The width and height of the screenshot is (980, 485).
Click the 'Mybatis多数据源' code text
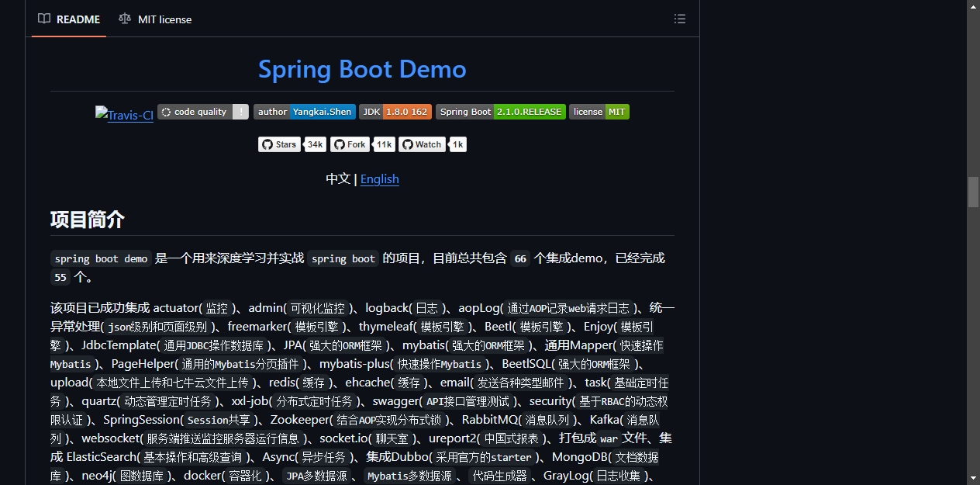(x=409, y=476)
